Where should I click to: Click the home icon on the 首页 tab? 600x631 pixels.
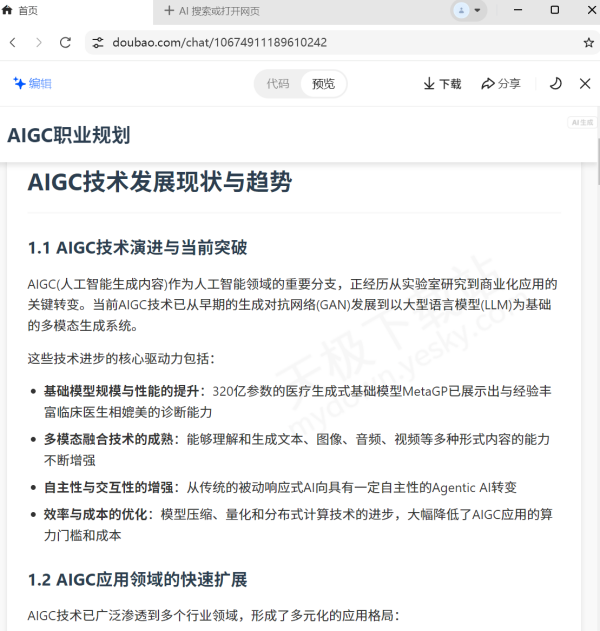click(7, 10)
